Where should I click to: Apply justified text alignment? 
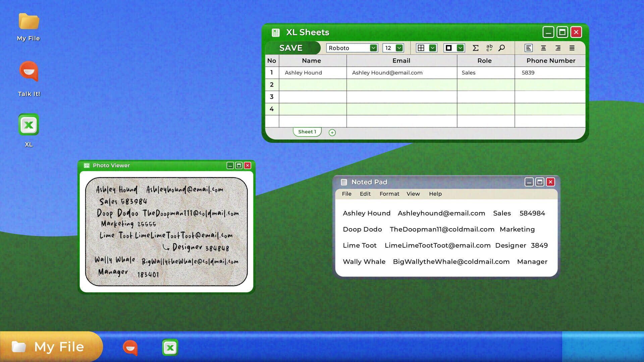(x=572, y=48)
